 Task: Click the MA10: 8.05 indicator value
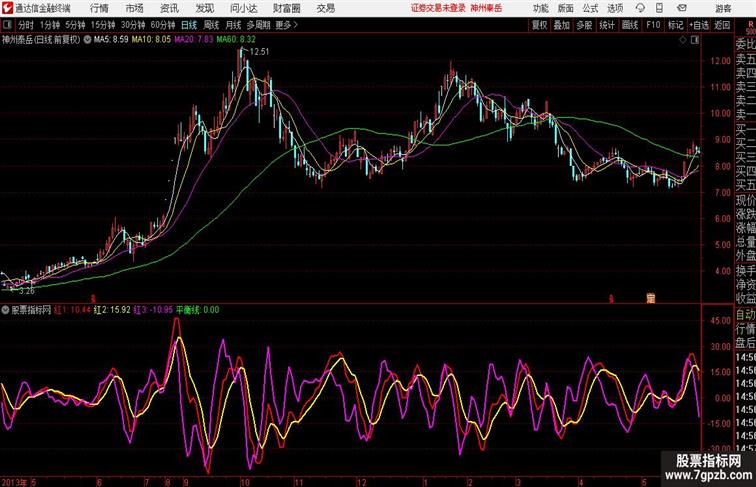pyautogui.click(x=151, y=40)
